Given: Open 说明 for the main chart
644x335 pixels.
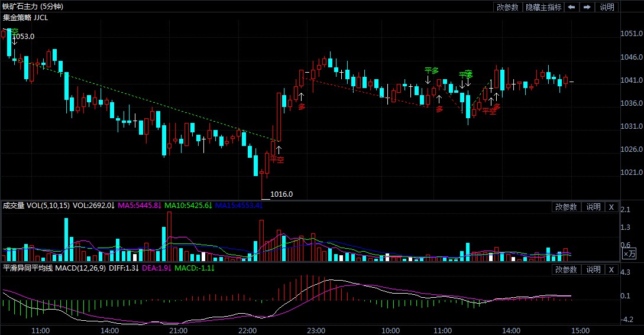Looking at the screenshot, I should (607, 7).
